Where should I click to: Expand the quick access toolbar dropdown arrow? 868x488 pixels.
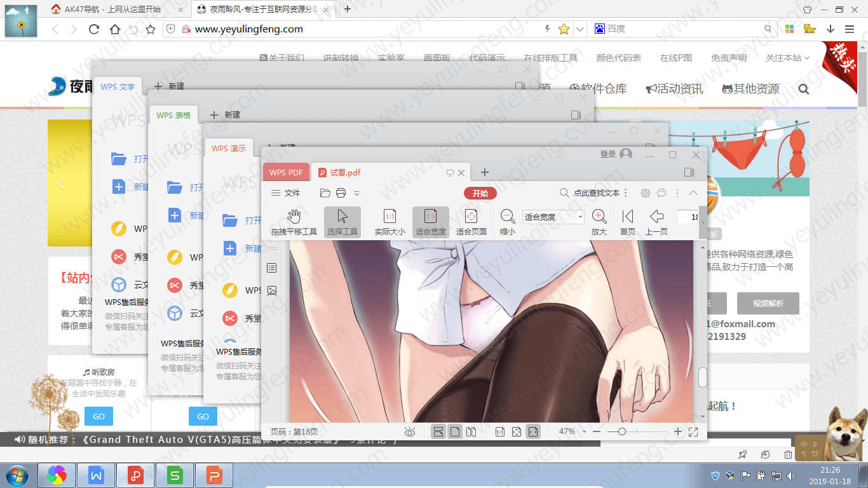(x=356, y=193)
